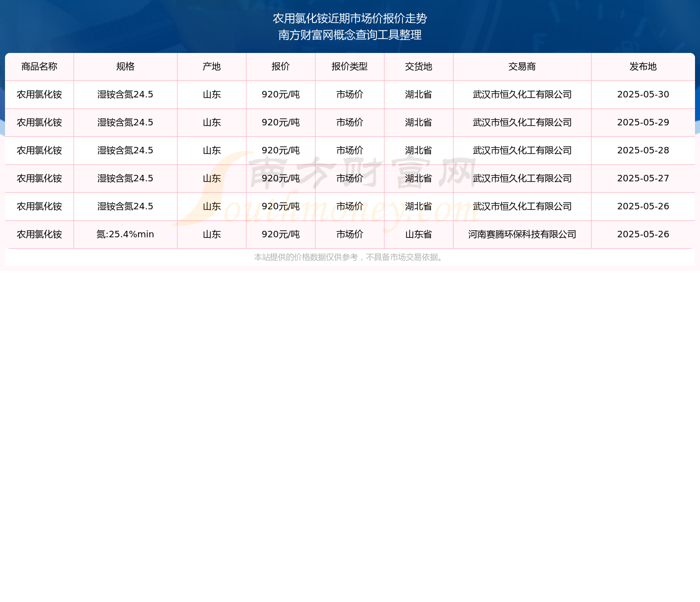The height and width of the screenshot is (602, 700).
Task: Click the 商品名称 column header
Action: pos(39,66)
